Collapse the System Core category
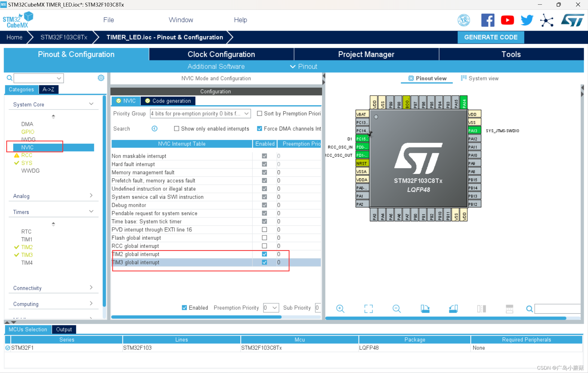The height and width of the screenshot is (373, 588). (91, 104)
